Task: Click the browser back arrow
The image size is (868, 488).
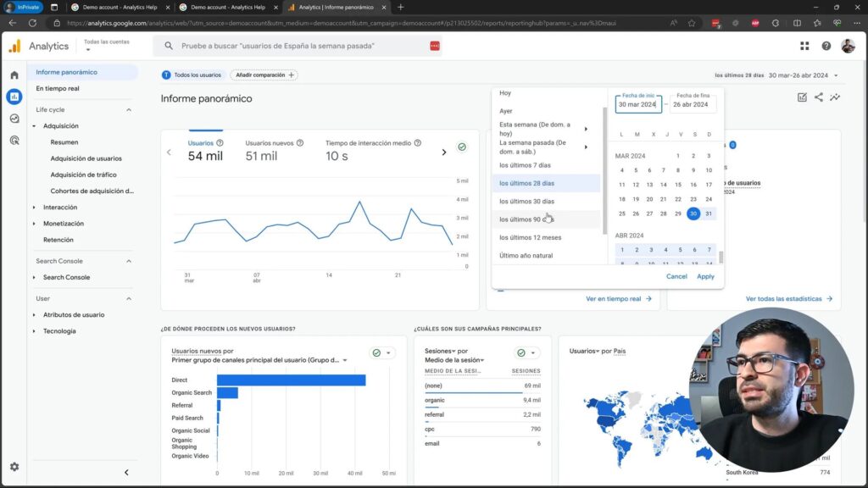Action: (x=12, y=23)
